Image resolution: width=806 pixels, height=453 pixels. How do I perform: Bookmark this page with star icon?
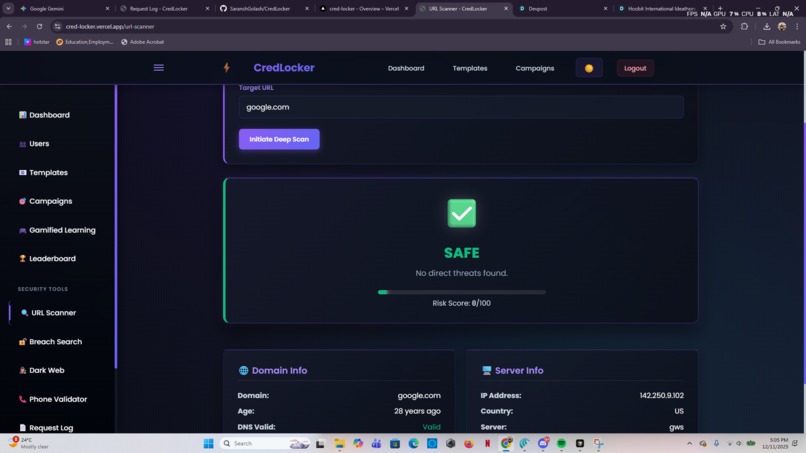pos(723,26)
